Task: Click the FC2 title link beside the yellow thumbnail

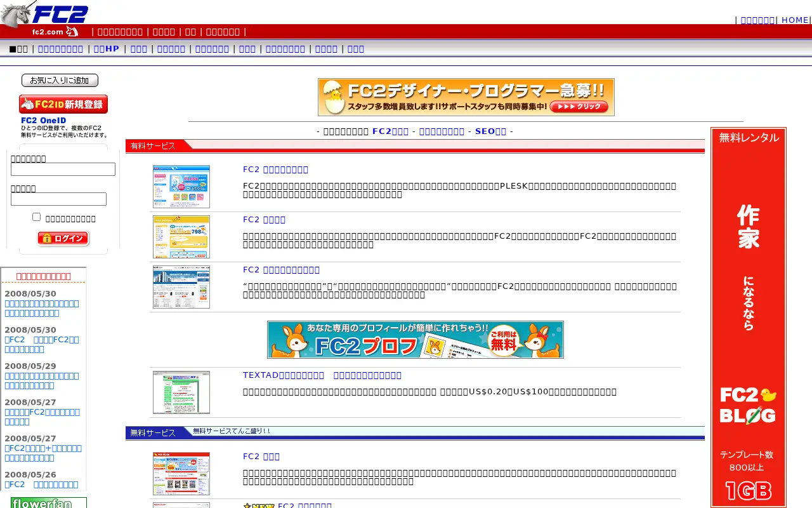Action: pos(264,220)
